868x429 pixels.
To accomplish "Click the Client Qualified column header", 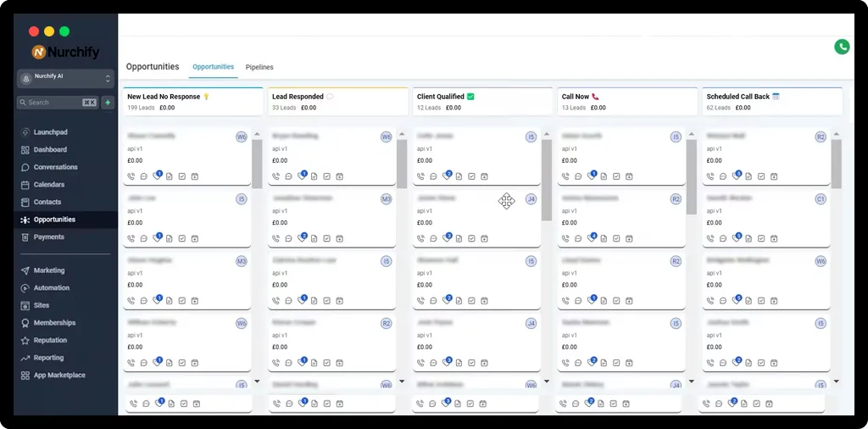I will point(482,102).
